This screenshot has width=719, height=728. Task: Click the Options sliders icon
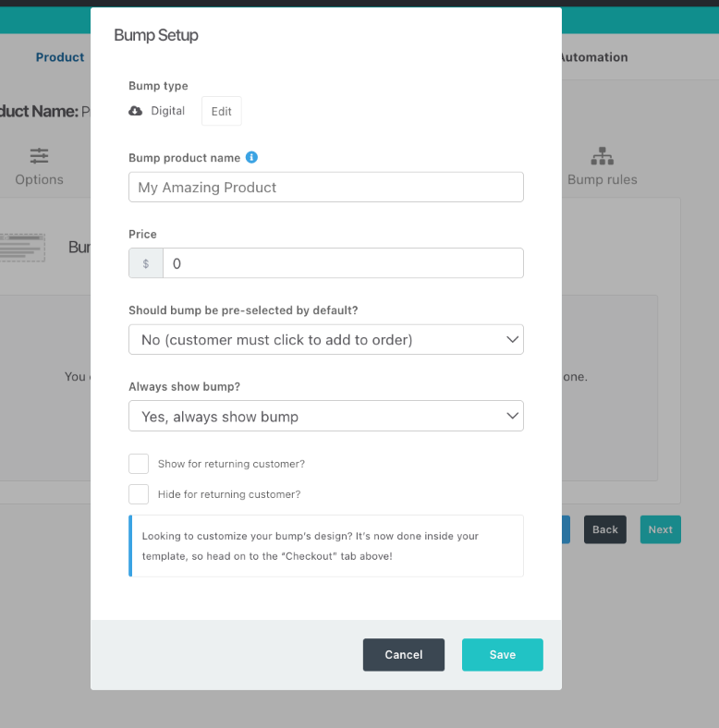(39, 155)
